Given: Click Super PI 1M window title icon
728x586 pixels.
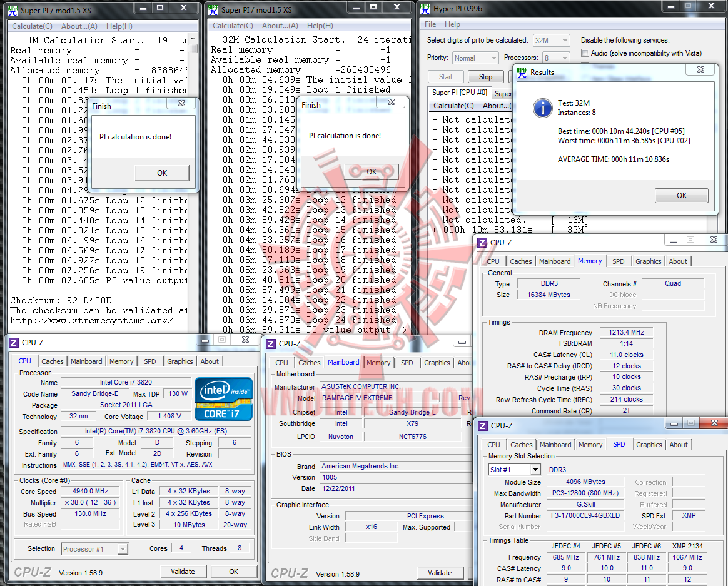Looking at the screenshot, I should (13, 10).
